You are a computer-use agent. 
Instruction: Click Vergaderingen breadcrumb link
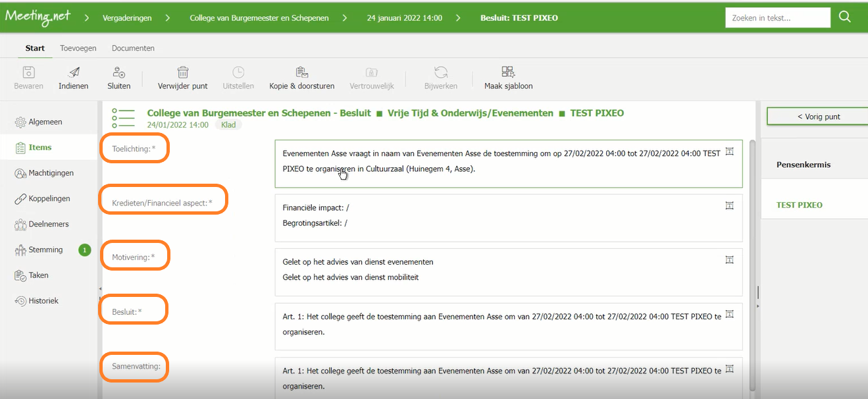click(x=127, y=18)
